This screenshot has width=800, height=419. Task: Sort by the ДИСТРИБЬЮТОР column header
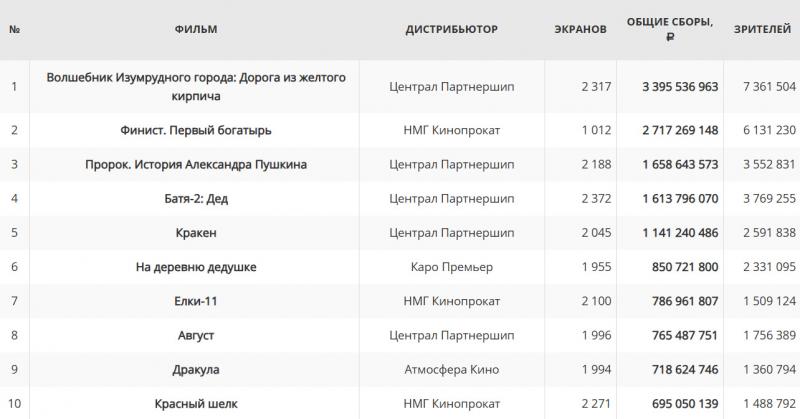pos(451,29)
